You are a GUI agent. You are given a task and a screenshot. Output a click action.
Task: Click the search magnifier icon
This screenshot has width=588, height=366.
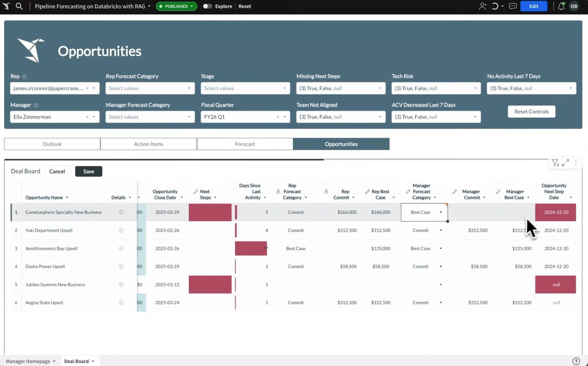pos(19,6)
